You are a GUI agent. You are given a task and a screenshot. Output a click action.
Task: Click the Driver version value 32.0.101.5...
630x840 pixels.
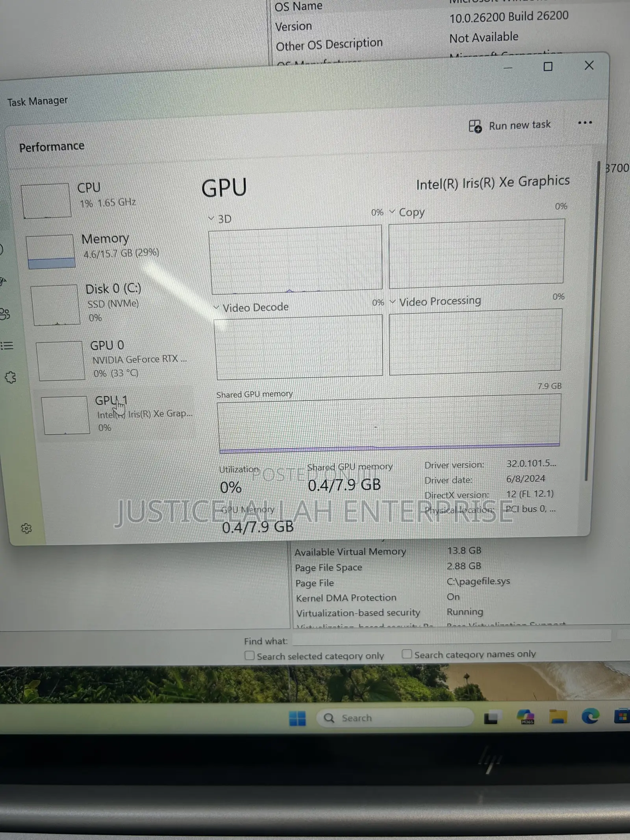(531, 463)
